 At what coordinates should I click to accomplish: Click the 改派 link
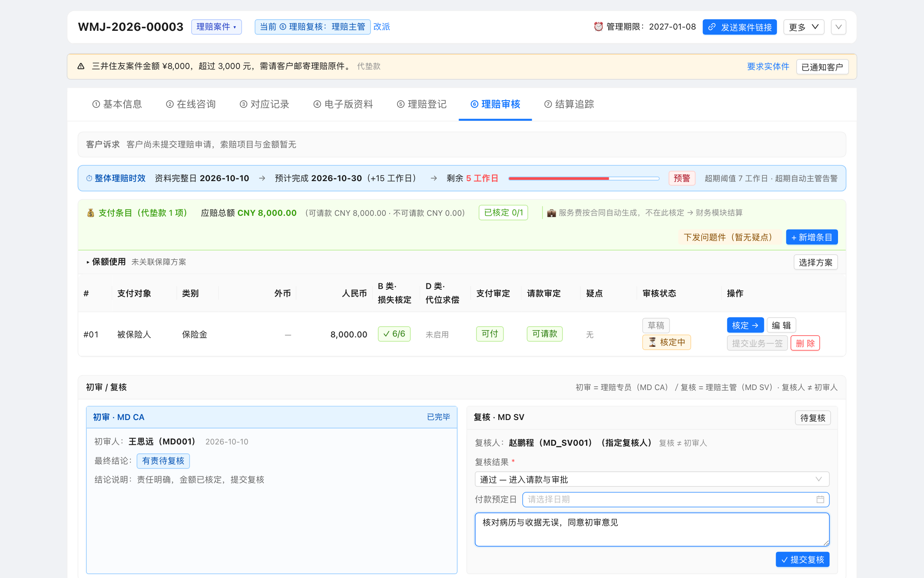coord(382,27)
